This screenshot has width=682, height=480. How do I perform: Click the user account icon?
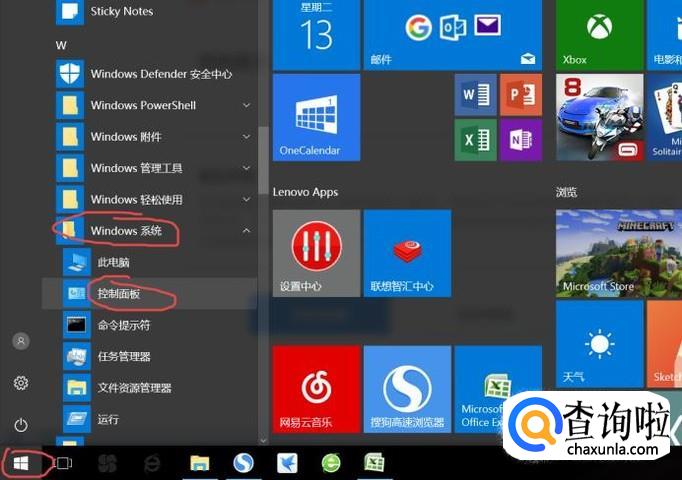pos(21,341)
